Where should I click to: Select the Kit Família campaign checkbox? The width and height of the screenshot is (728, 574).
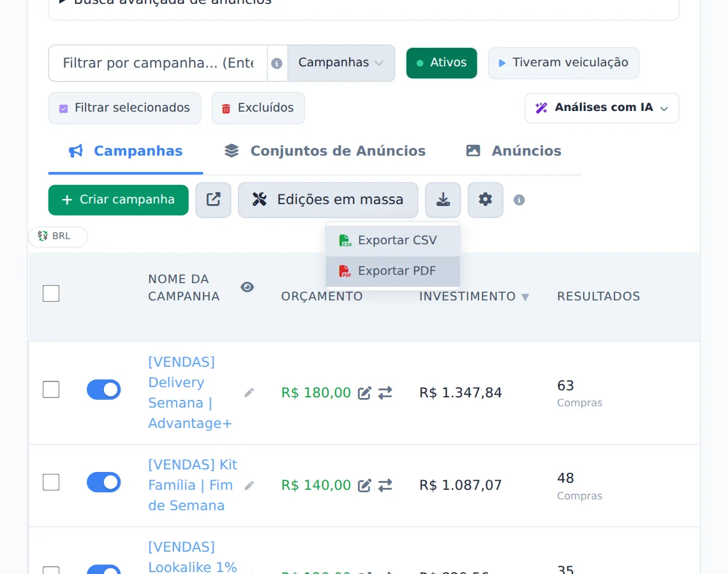pyautogui.click(x=51, y=482)
